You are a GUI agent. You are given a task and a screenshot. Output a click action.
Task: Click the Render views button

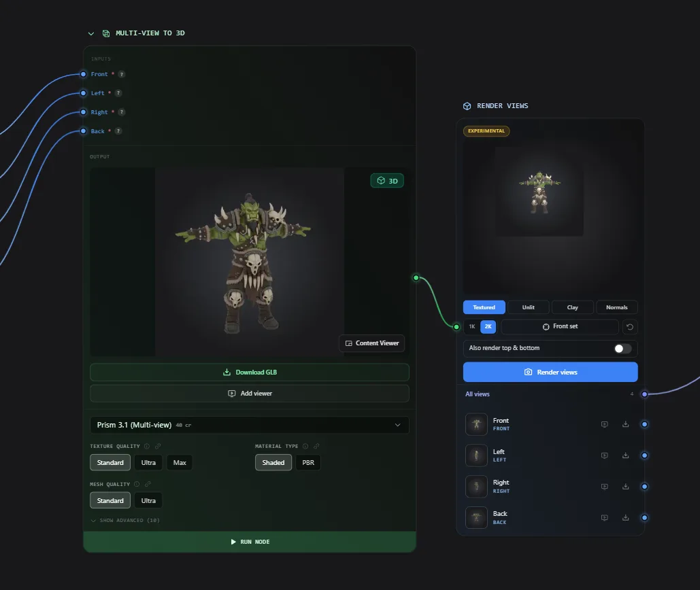pyautogui.click(x=550, y=372)
